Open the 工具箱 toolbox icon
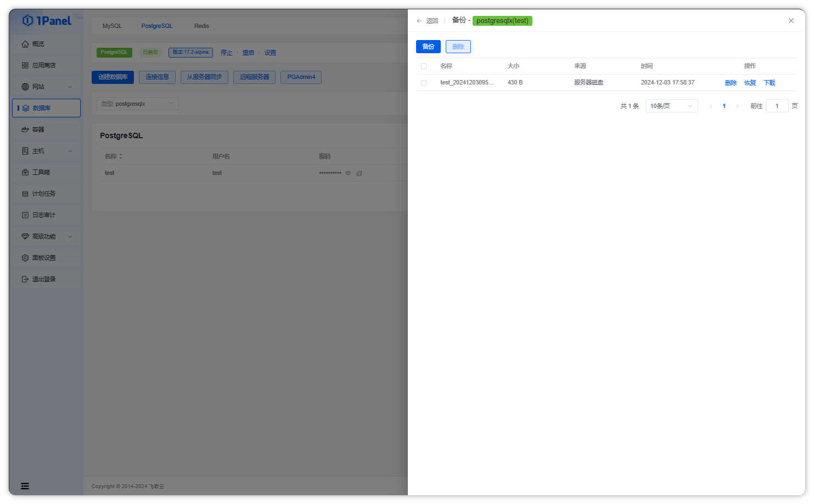Image resolution: width=814 pixels, height=504 pixels. coord(25,172)
